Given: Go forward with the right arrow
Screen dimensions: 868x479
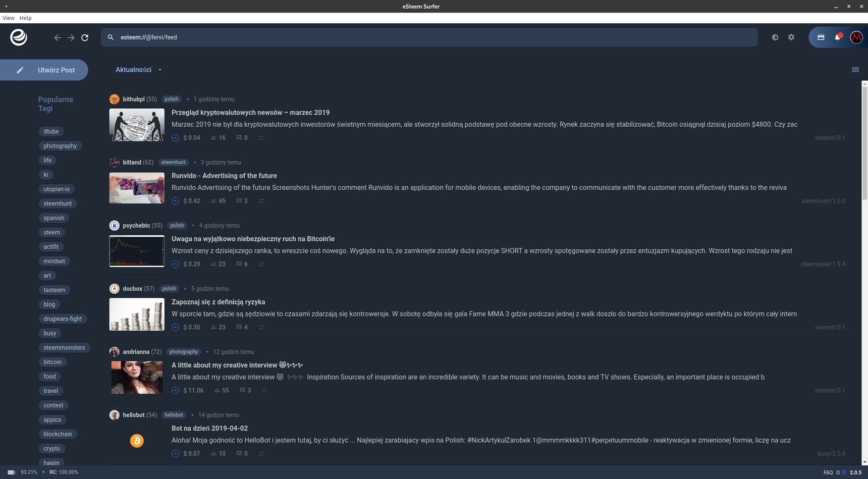Looking at the screenshot, I should (x=71, y=37).
